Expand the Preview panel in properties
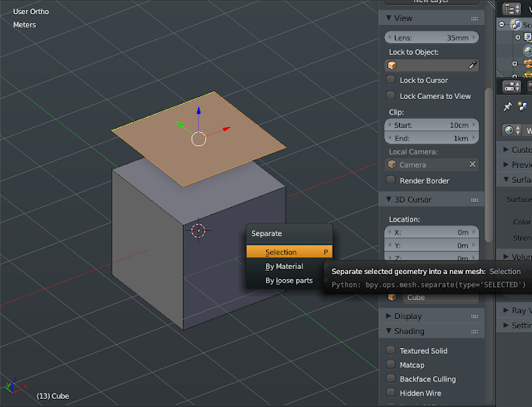The image size is (532, 407). tap(506, 164)
